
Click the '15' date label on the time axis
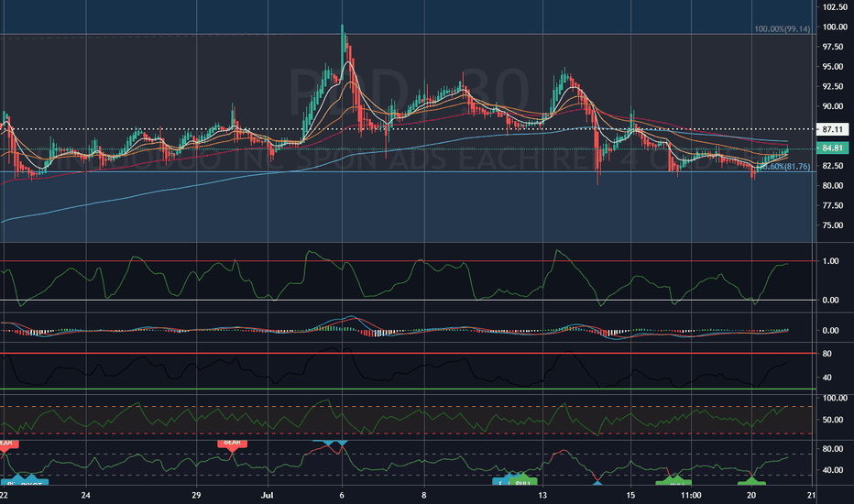(630, 495)
